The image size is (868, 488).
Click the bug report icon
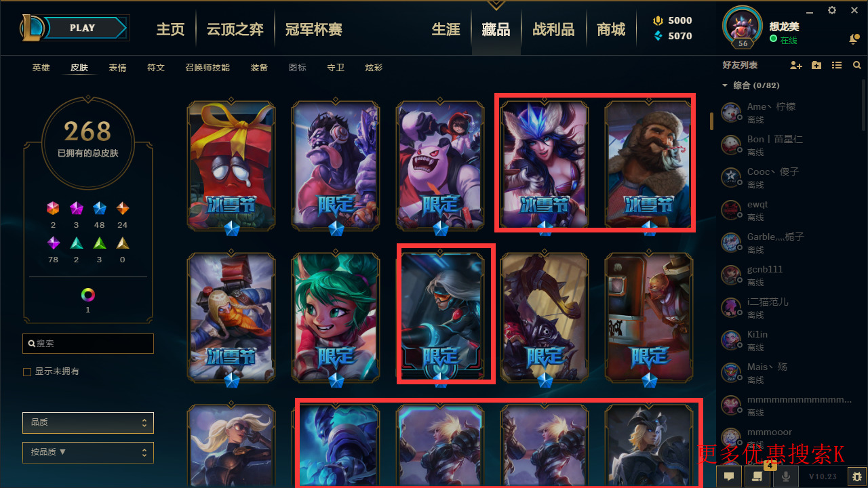click(857, 476)
